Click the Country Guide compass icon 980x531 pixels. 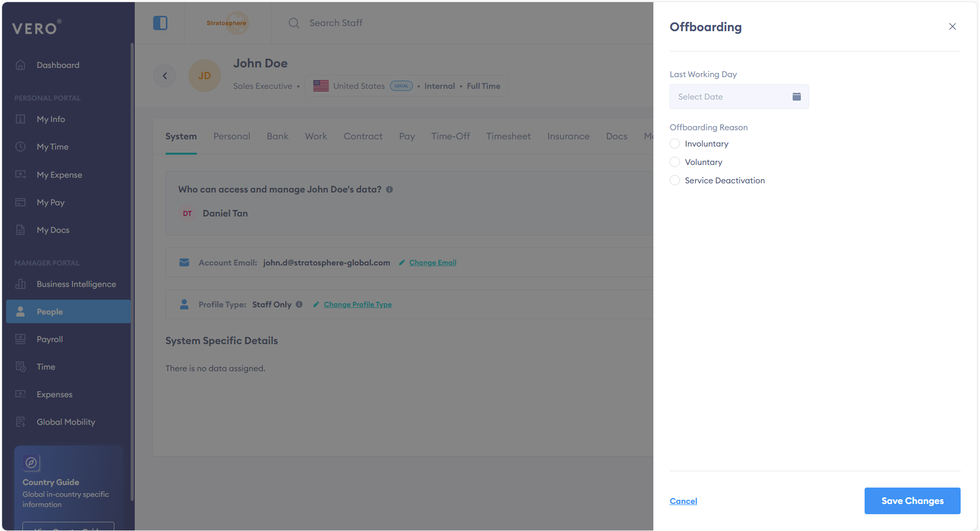point(31,463)
